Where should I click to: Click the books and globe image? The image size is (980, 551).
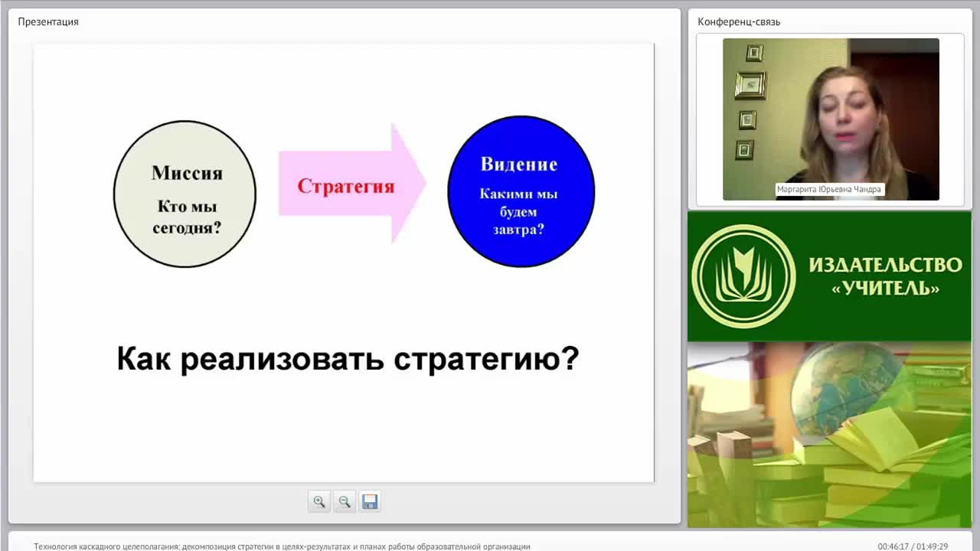pyautogui.click(x=829, y=435)
